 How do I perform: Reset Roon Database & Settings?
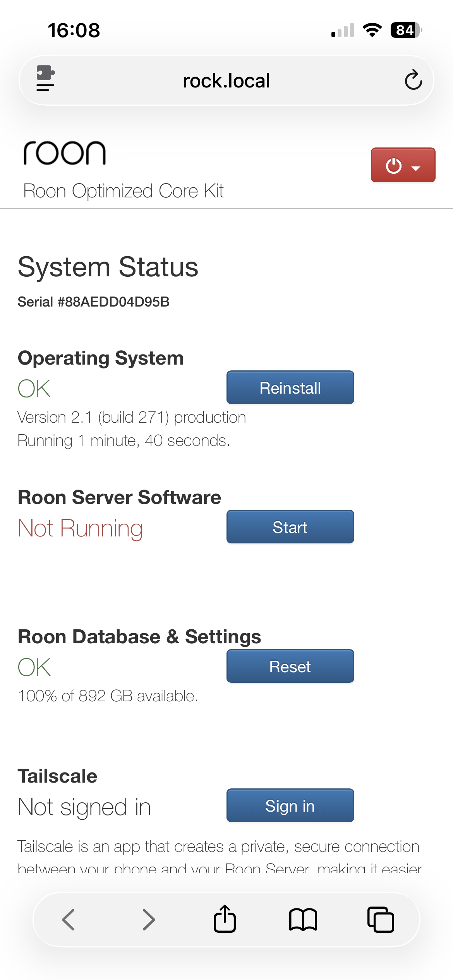290,666
